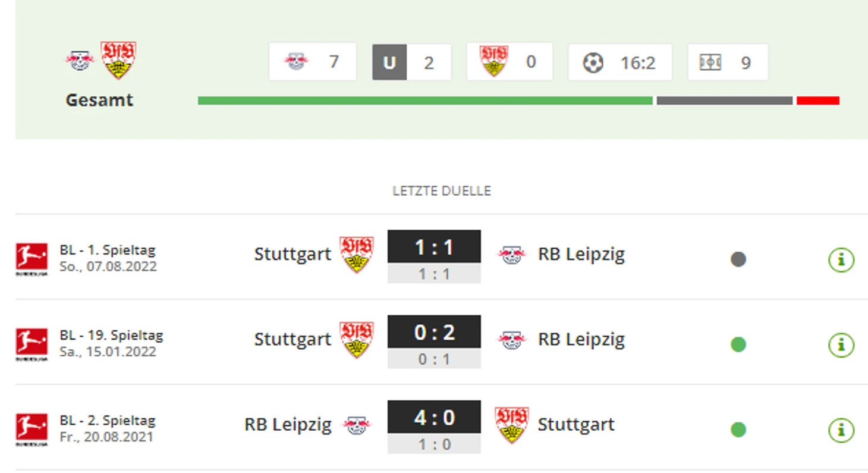Open the 4 : 0 score of RB Leipzig vs Stuttgart

click(x=434, y=416)
